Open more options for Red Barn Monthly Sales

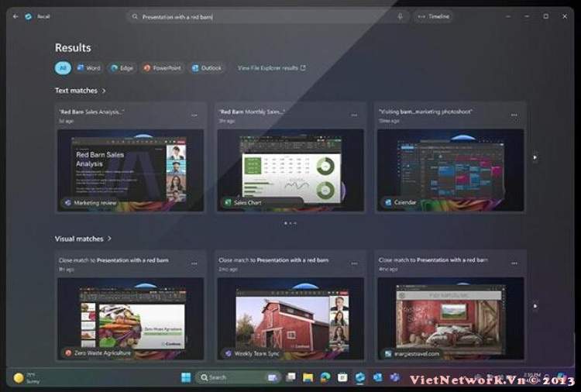click(x=354, y=115)
